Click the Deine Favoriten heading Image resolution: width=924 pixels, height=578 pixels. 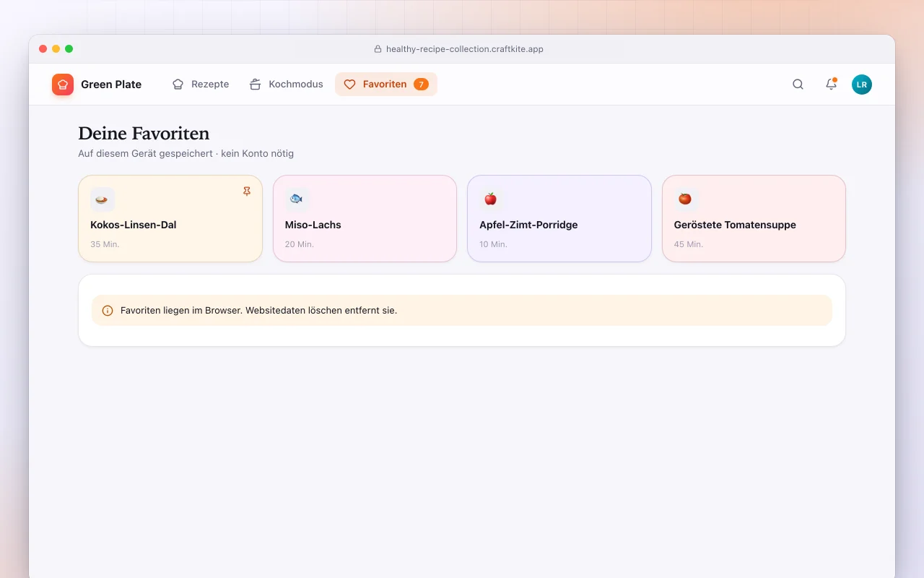pyautogui.click(x=144, y=134)
